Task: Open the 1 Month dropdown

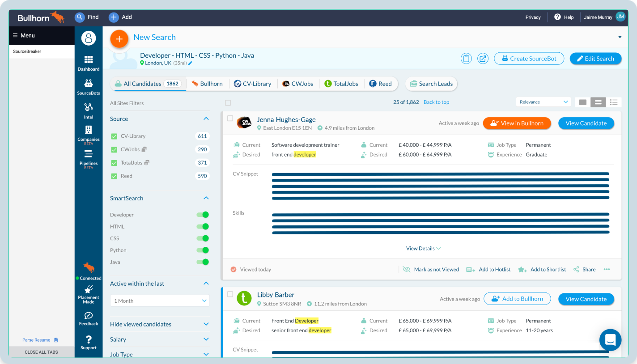Action: 160,301
